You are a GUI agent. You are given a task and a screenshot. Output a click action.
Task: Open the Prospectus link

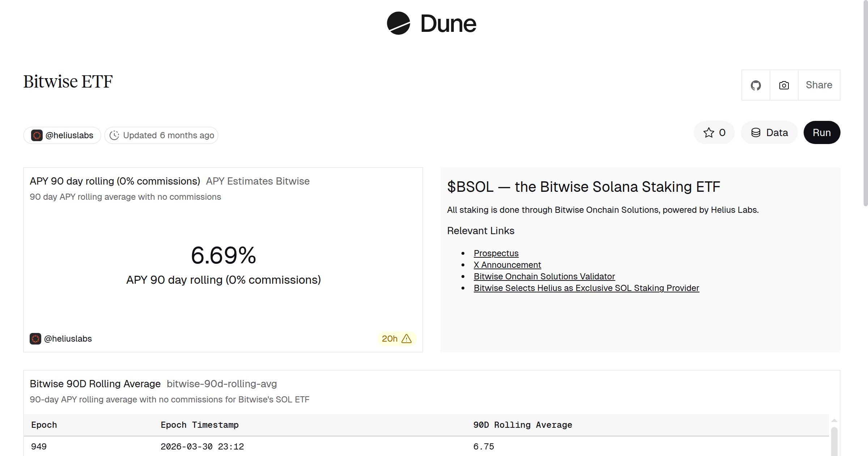pos(496,253)
